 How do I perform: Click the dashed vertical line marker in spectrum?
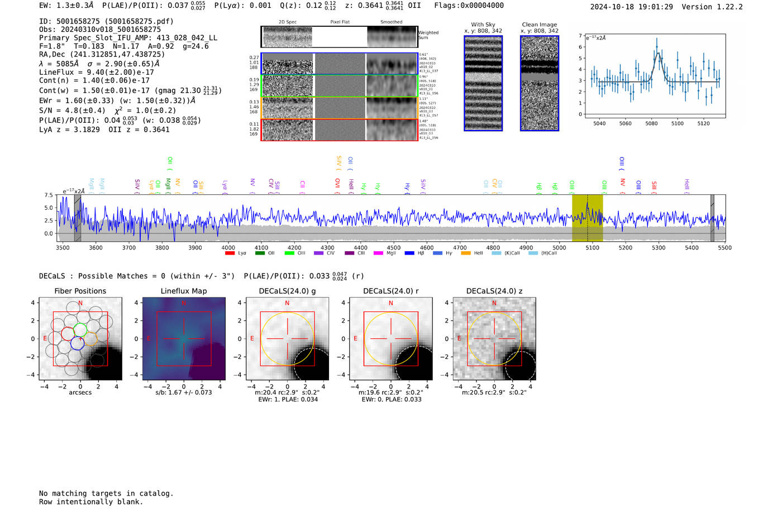[588, 218]
